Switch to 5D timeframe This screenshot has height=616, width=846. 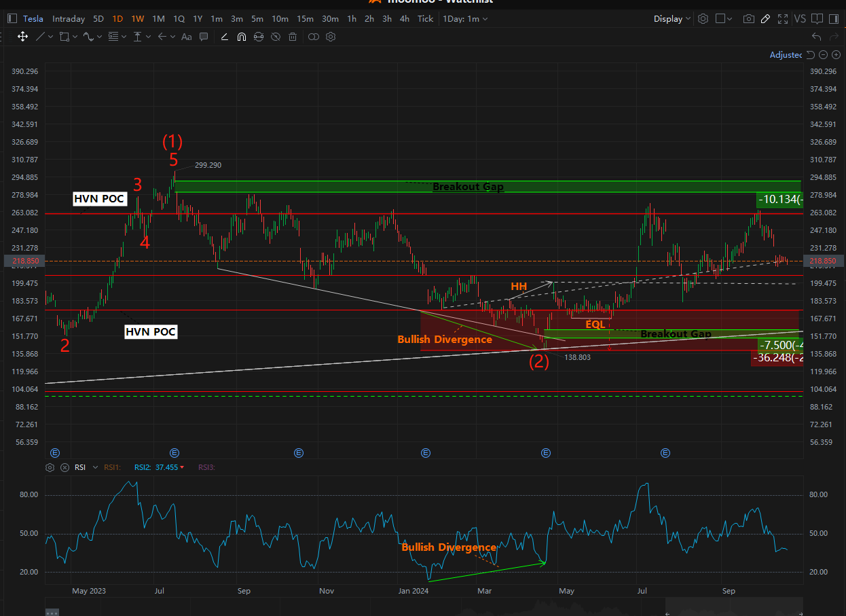(x=99, y=19)
